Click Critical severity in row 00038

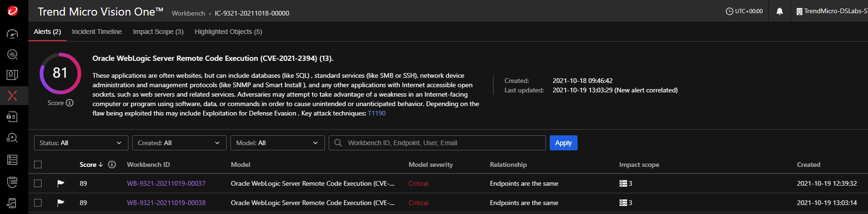click(x=418, y=203)
